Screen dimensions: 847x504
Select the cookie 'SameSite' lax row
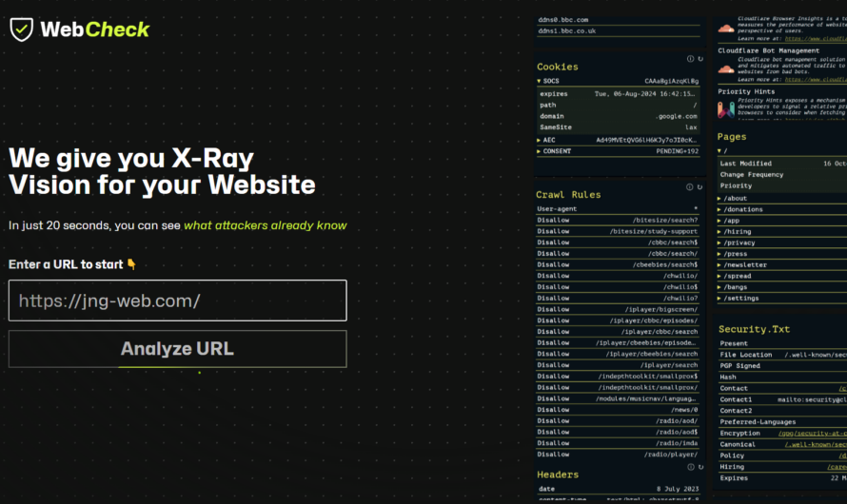(619, 127)
